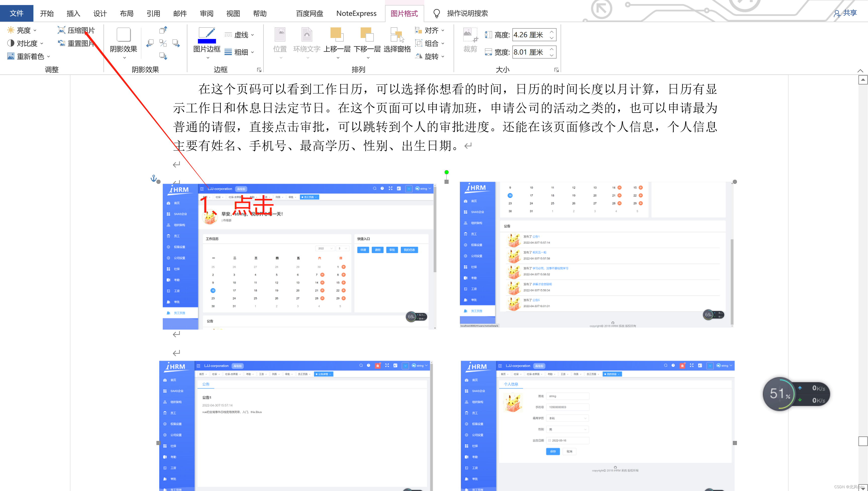The width and height of the screenshot is (868, 491).
Task: Nudge shadow up icon
Action: click(x=163, y=30)
